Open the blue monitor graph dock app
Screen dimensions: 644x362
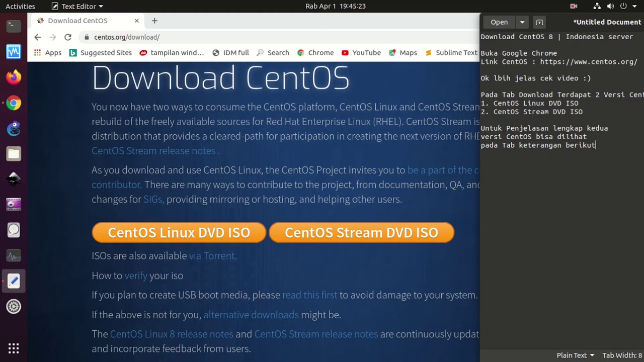14,51
